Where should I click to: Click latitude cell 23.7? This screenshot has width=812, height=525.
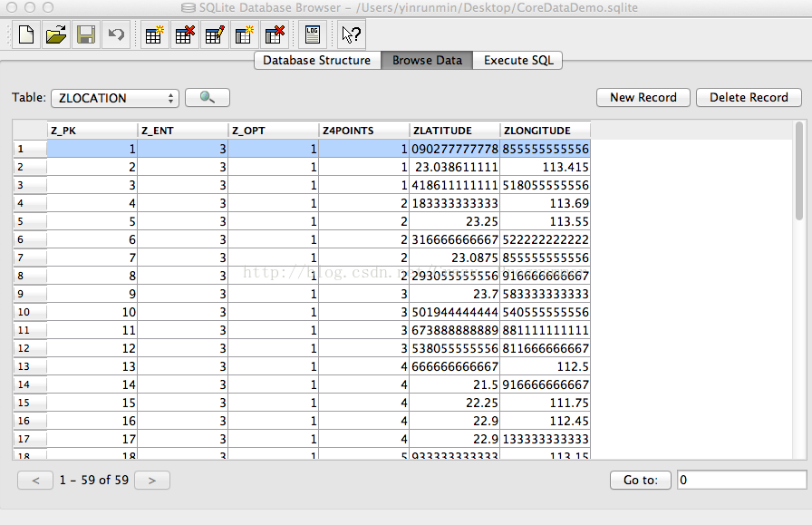click(x=455, y=294)
